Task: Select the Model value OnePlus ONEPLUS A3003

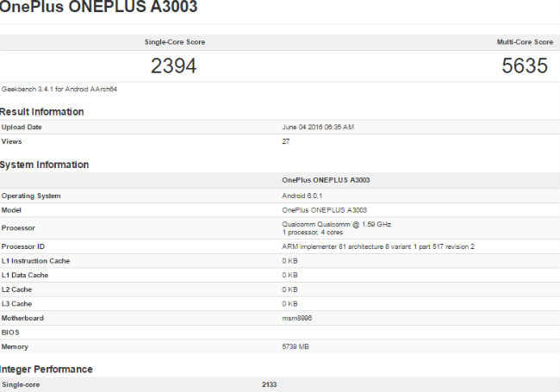Action: click(x=324, y=210)
